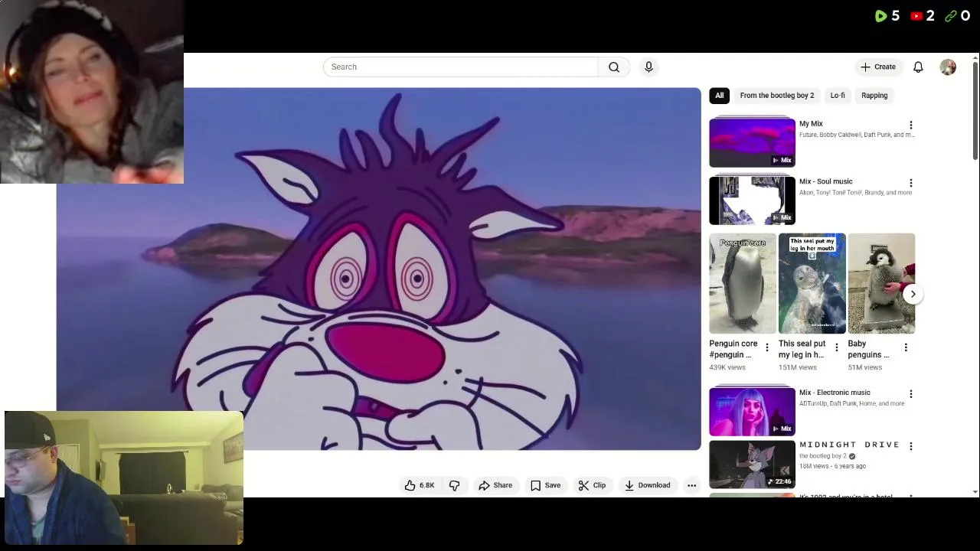Screen dimensions: 980x551
Task: Click the green link counter icon
Action: click(x=950, y=16)
